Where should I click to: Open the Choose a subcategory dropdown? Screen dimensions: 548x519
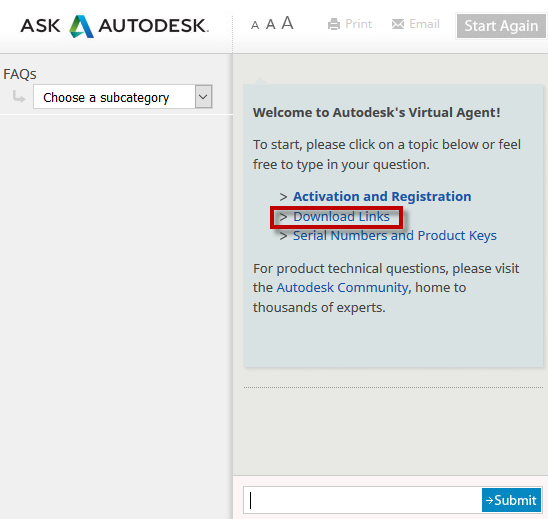pyautogui.click(x=123, y=97)
